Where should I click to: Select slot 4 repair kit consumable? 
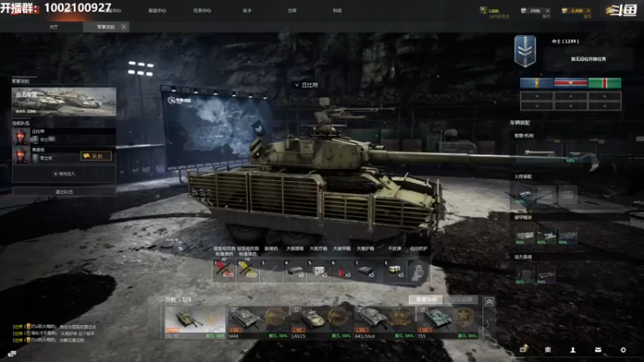click(295, 270)
